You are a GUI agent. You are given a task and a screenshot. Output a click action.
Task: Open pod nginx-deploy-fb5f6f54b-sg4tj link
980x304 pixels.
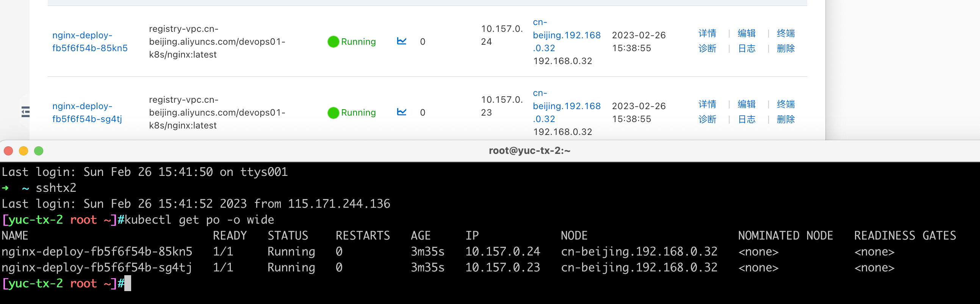coord(87,112)
